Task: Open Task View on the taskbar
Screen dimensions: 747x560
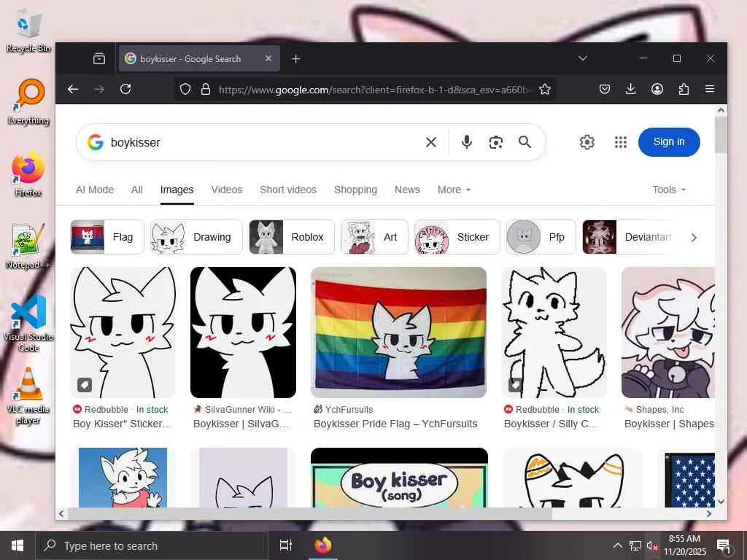Action: 285,545
